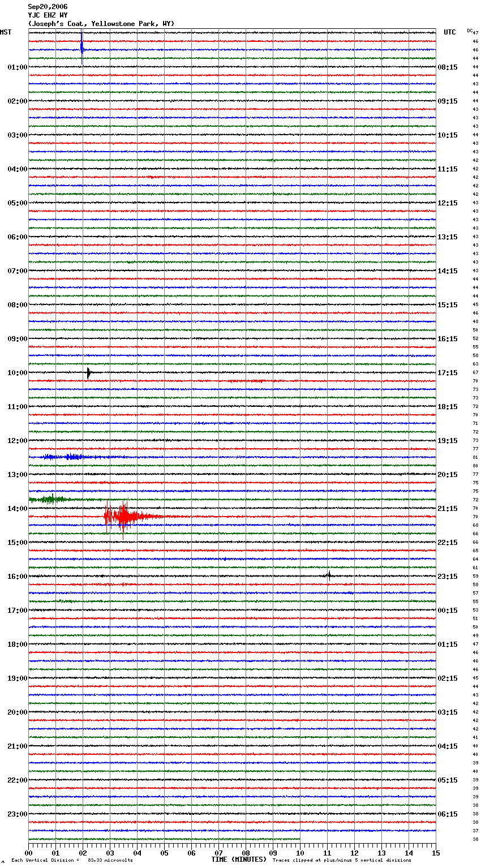Click the 09:15 UTC time label

click(x=448, y=101)
